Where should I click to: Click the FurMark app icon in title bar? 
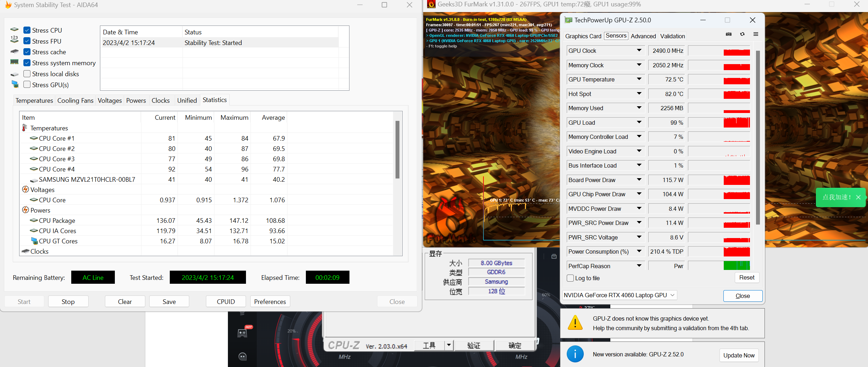click(431, 4)
